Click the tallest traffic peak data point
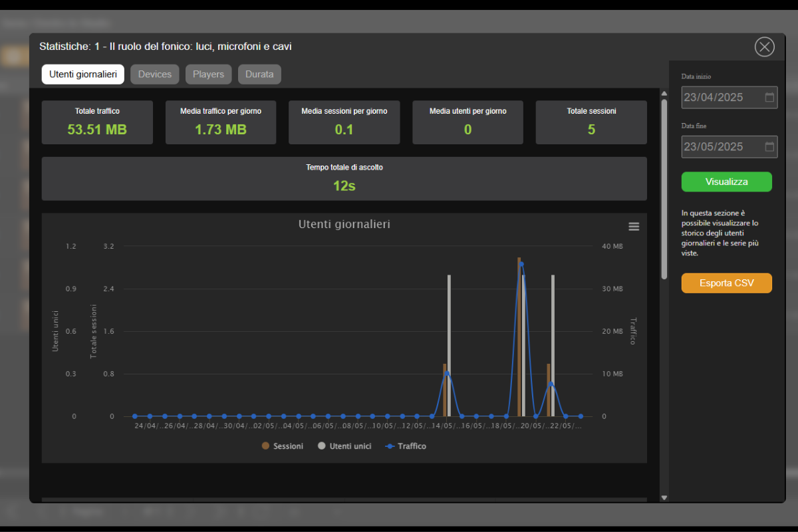Screen dimensions: 798x532 pyautogui.click(x=521, y=264)
